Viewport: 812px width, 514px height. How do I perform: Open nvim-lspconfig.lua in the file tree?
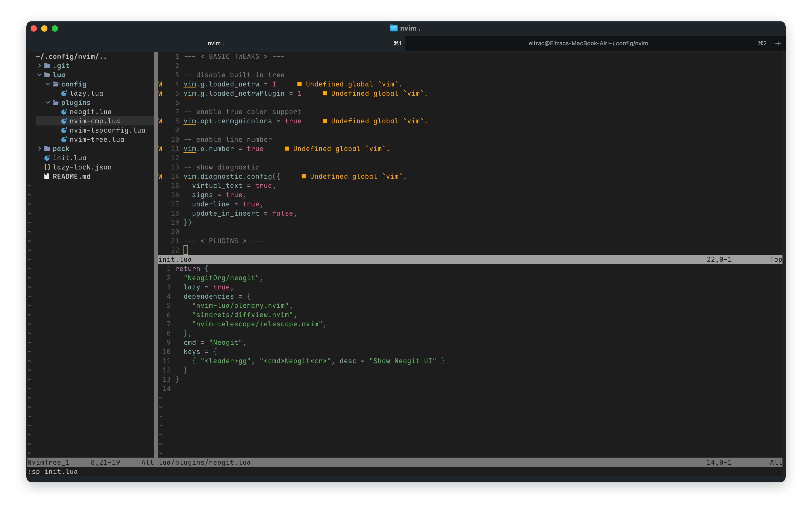click(x=107, y=130)
